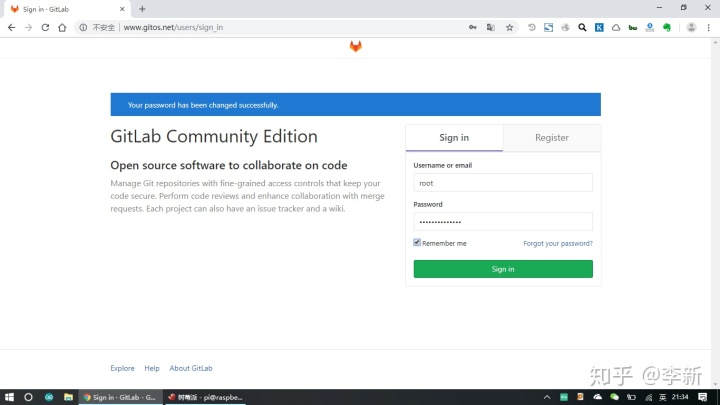
Task: Open the blue K extension
Action: 599,28
